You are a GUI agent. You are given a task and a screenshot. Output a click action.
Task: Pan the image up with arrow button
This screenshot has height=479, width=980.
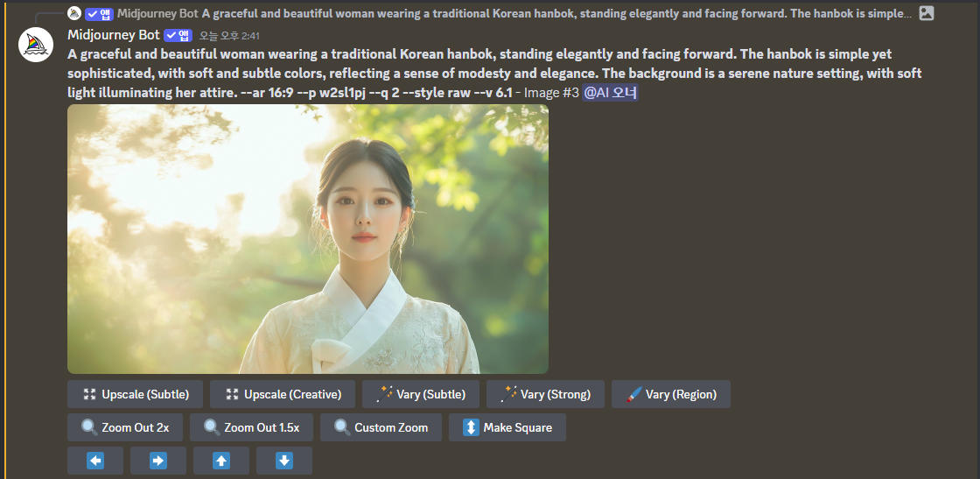[221, 461]
